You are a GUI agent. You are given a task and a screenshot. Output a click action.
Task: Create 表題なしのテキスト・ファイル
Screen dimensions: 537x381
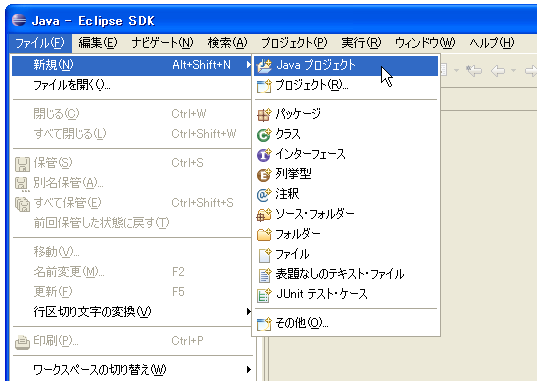[x=346, y=274]
